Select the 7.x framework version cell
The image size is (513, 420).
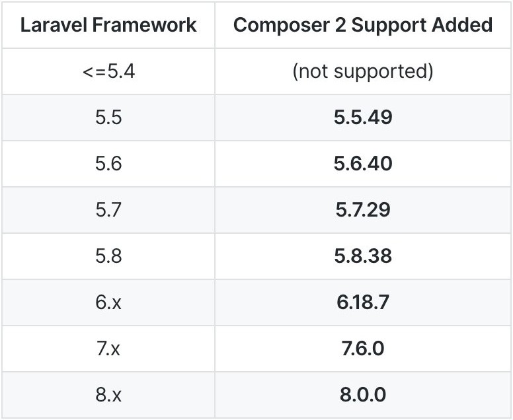(x=108, y=349)
